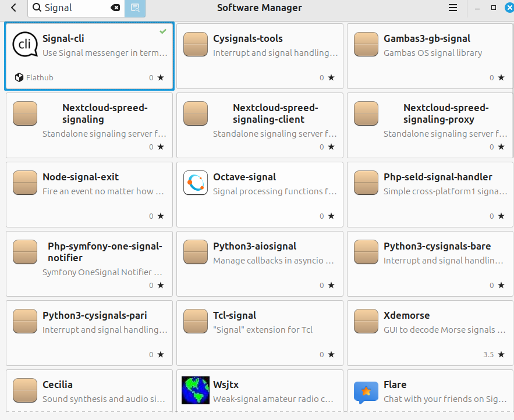Click the Cecilia package icon
The image size is (514, 420).
(x=25, y=390)
